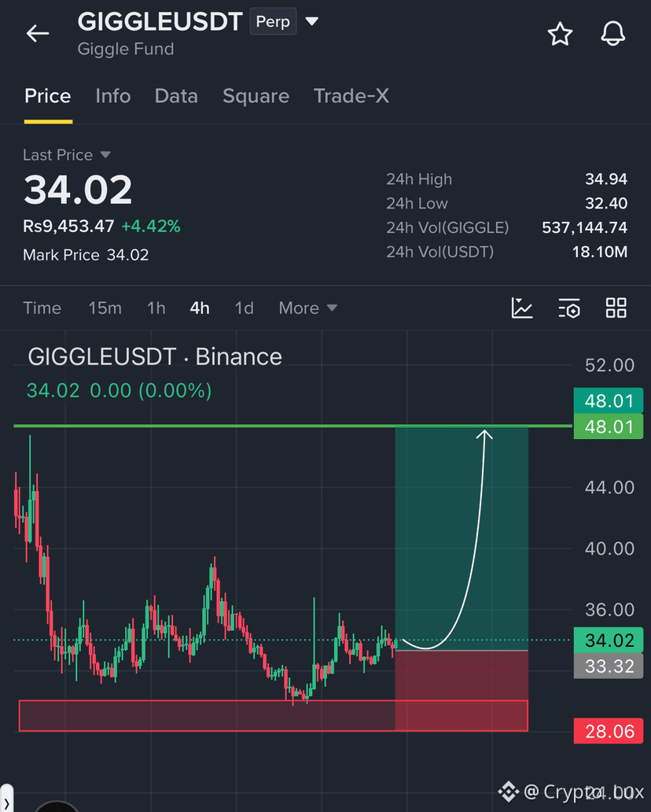This screenshot has height=812, width=651.
Task: Click the gray 33.32 entry price tag
Action: pyautogui.click(x=609, y=666)
